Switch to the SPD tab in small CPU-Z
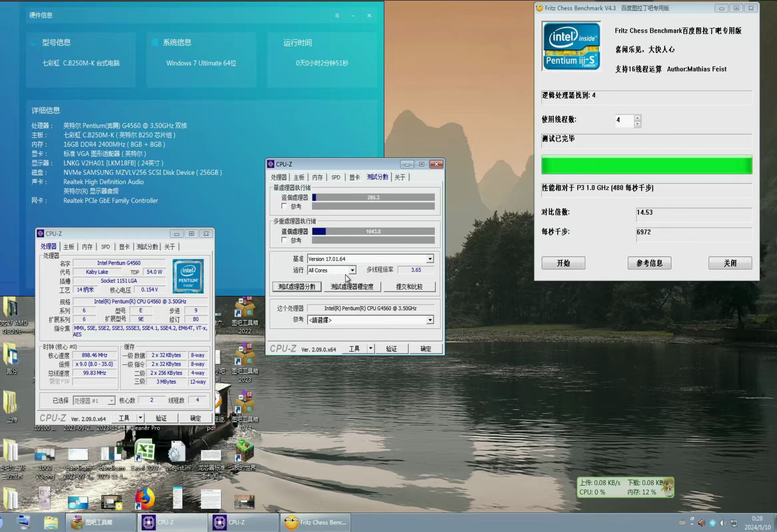This screenshot has width=777, height=532. [x=105, y=246]
